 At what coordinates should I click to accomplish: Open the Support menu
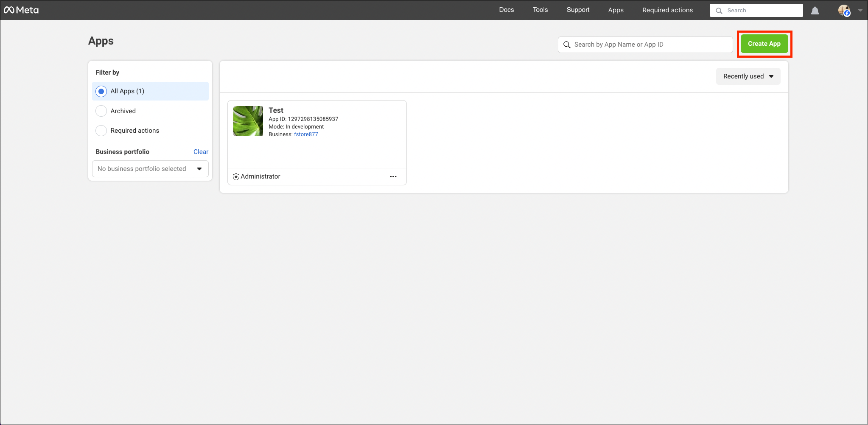578,10
